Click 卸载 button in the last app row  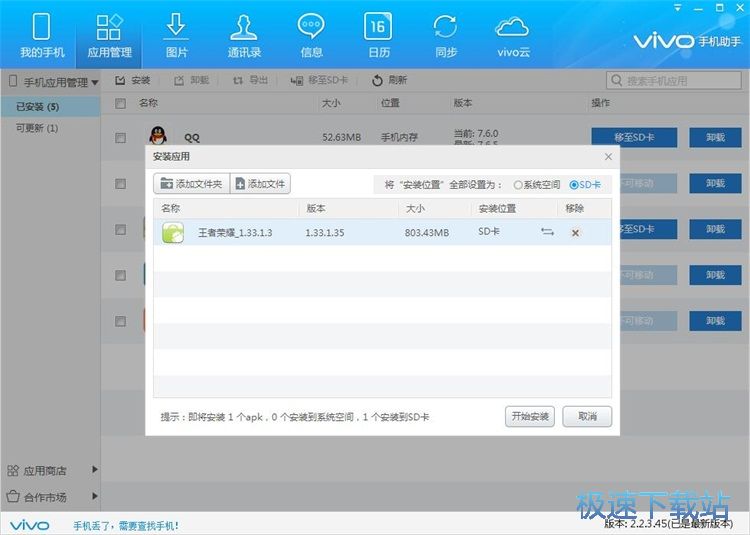coord(716,321)
